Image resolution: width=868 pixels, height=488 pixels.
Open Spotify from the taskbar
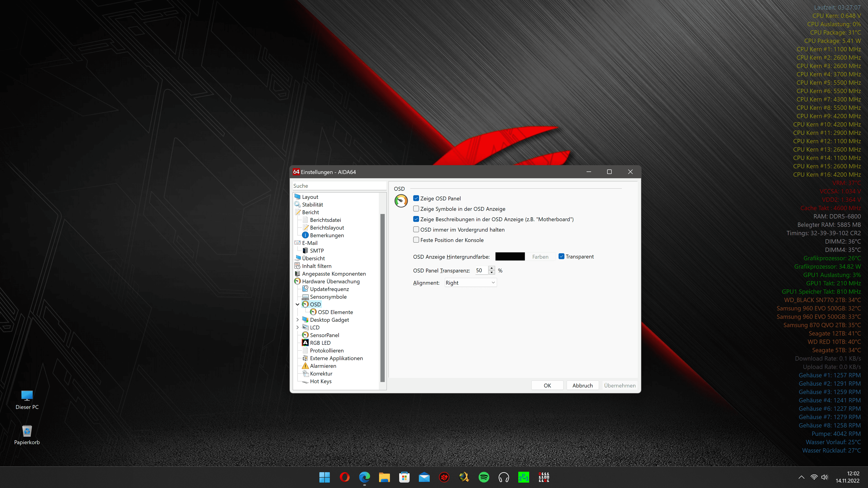(484, 477)
